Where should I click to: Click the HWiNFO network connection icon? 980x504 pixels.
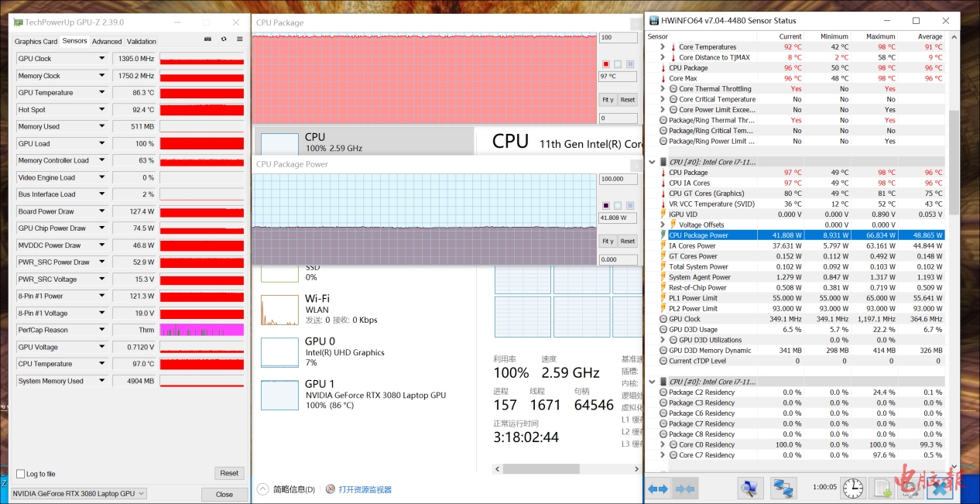783,489
